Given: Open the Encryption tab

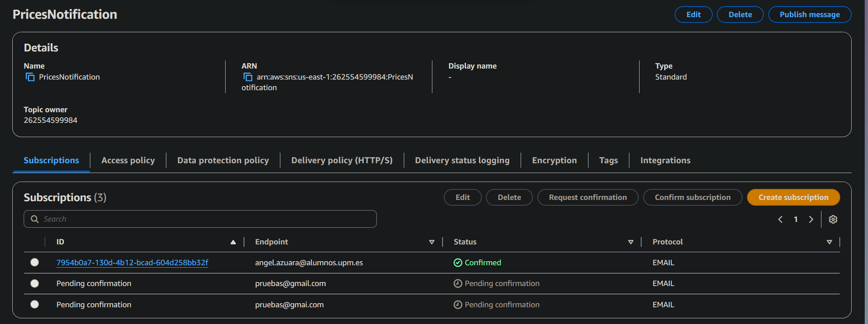Looking at the screenshot, I should coord(554,160).
